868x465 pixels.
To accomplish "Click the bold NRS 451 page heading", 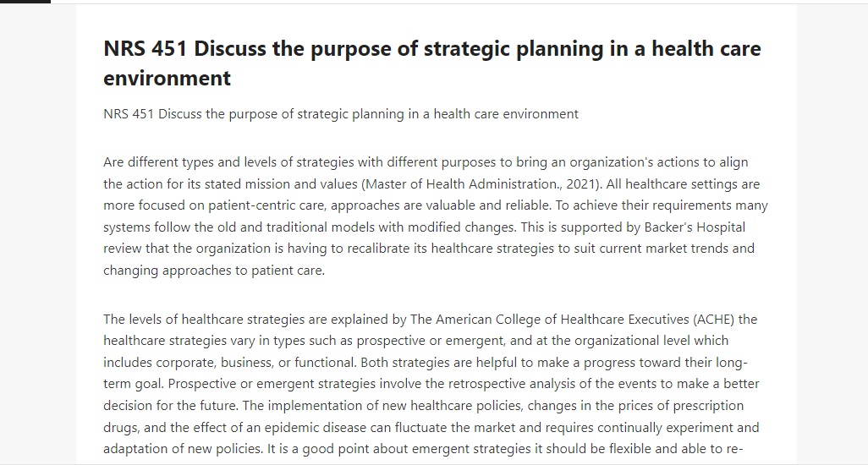I will 431,63.
